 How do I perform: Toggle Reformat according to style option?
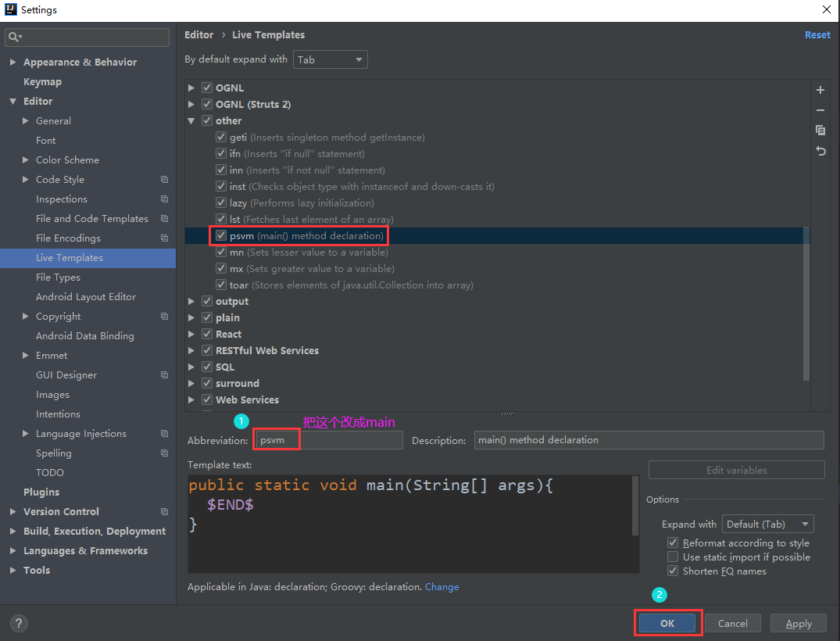[673, 543]
